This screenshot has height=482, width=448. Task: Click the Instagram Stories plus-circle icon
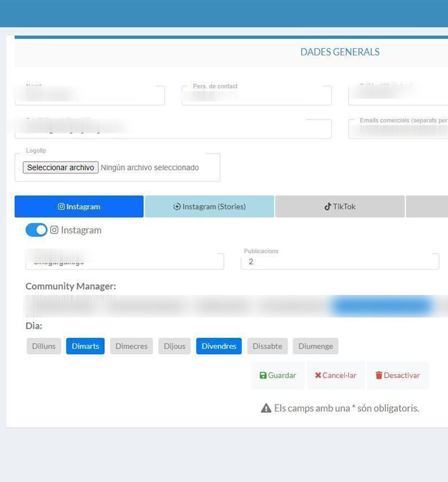177,207
